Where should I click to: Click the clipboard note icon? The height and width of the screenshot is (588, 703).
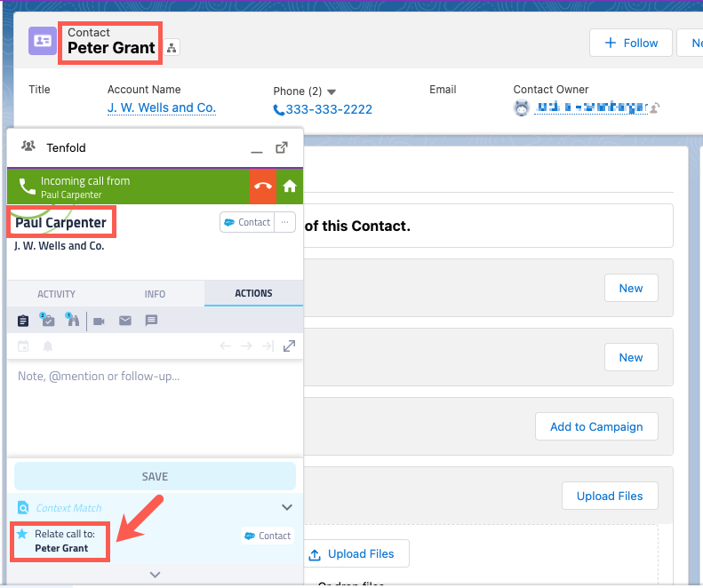[x=23, y=321]
